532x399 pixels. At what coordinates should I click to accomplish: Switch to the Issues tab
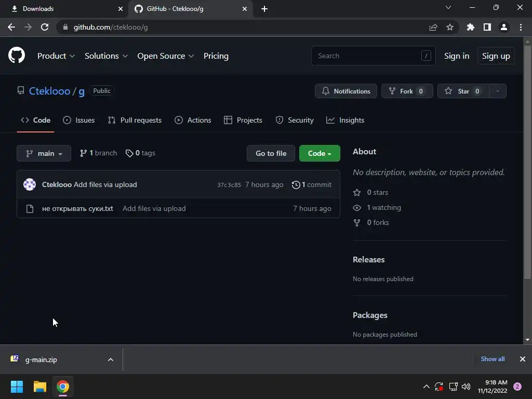click(x=79, y=120)
